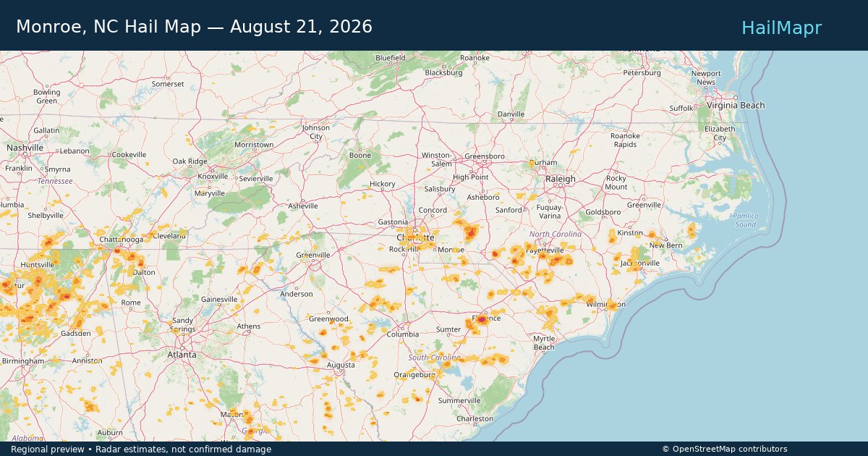Click the Summerville label
Viewport: 868px width, 456px height.
pos(459,401)
